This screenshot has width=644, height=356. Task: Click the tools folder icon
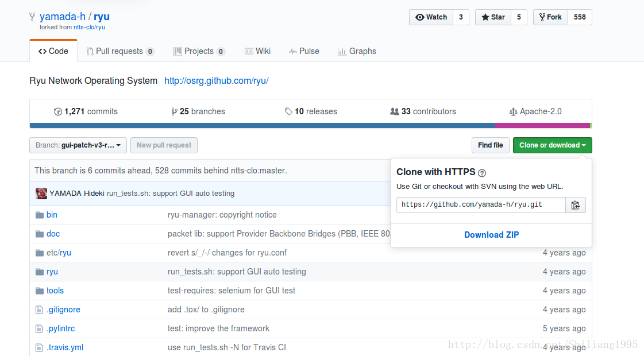click(x=40, y=291)
